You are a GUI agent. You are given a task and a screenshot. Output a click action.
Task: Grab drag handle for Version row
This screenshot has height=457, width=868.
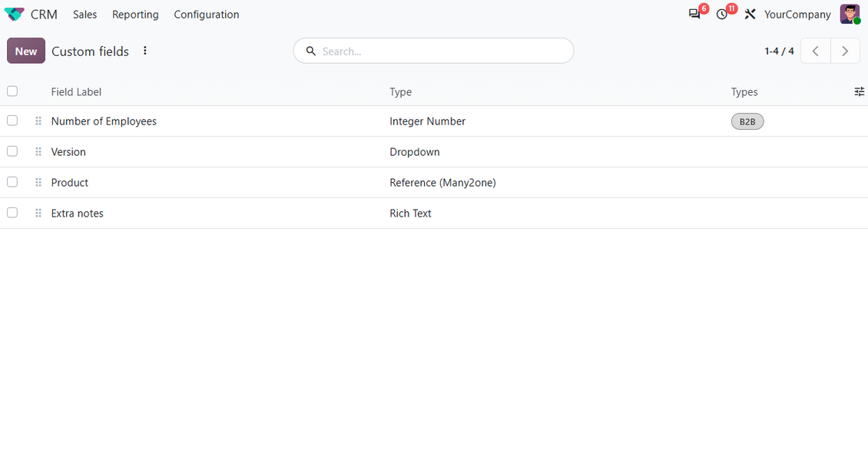38,151
